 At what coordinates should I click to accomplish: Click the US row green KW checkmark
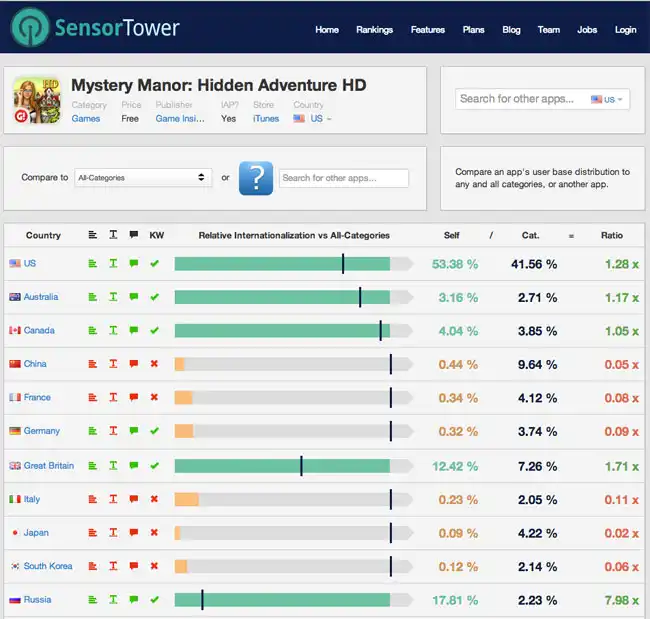[x=154, y=263]
